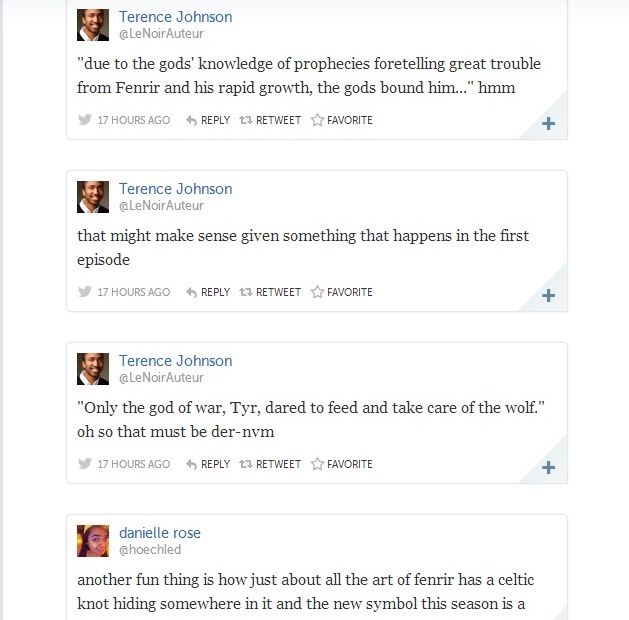Reply to the Tyr god of war tweet
Image resolution: width=629 pixels, height=620 pixels.
click(208, 464)
